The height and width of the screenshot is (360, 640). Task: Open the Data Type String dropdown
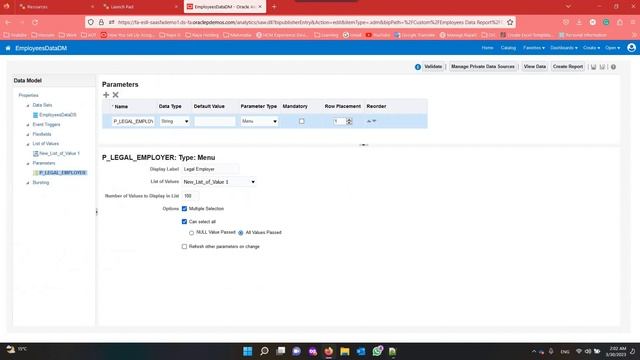[x=174, y=121]
